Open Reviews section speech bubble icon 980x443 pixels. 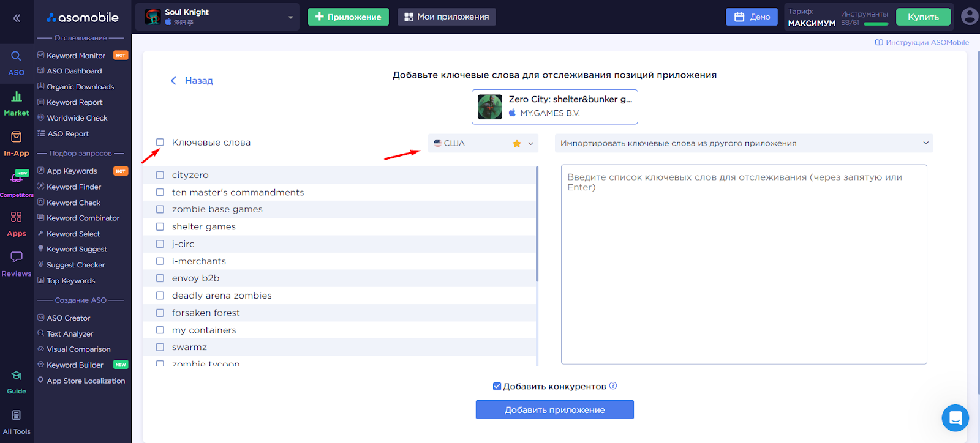17,257
